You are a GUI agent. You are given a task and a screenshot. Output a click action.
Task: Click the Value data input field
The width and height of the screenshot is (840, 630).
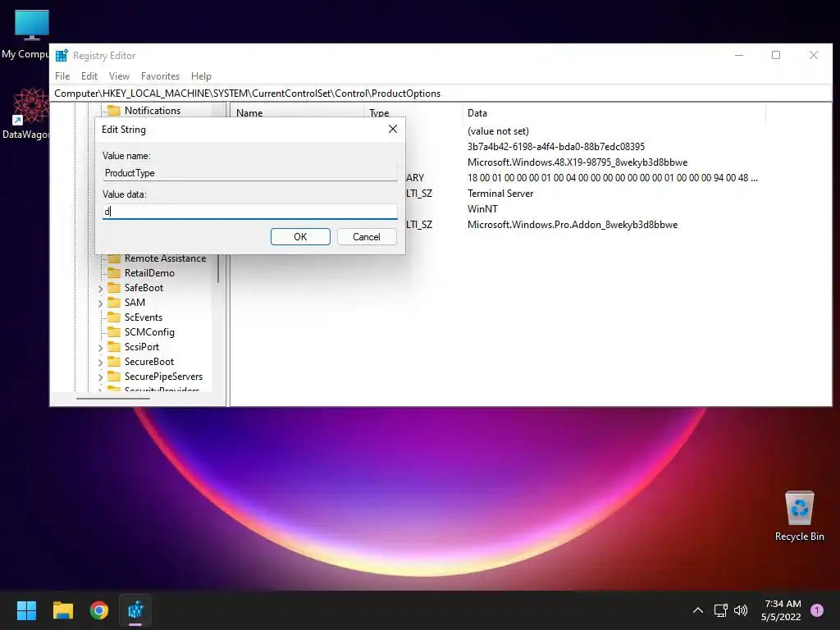point(249,212)
